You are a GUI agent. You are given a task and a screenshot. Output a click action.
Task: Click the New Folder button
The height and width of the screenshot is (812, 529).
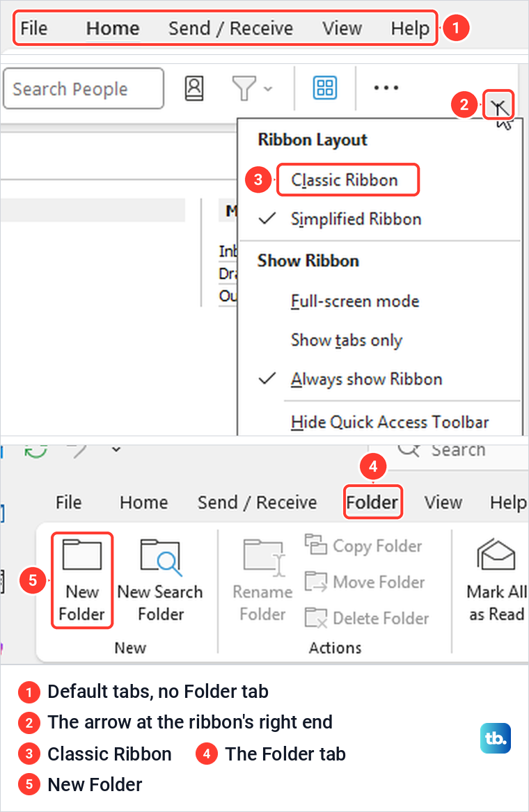coord(82,580)
